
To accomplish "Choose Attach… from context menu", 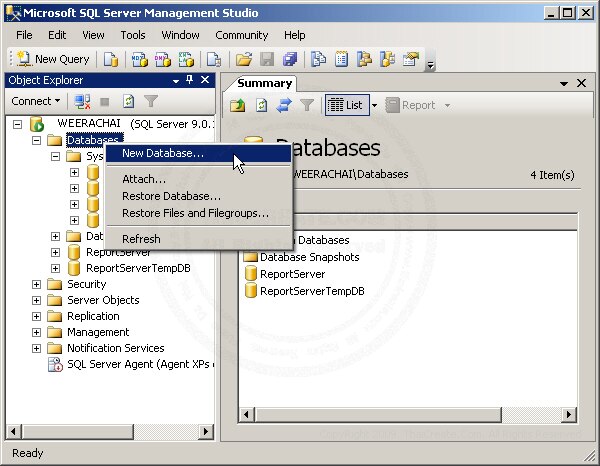I will pos(198,179).
